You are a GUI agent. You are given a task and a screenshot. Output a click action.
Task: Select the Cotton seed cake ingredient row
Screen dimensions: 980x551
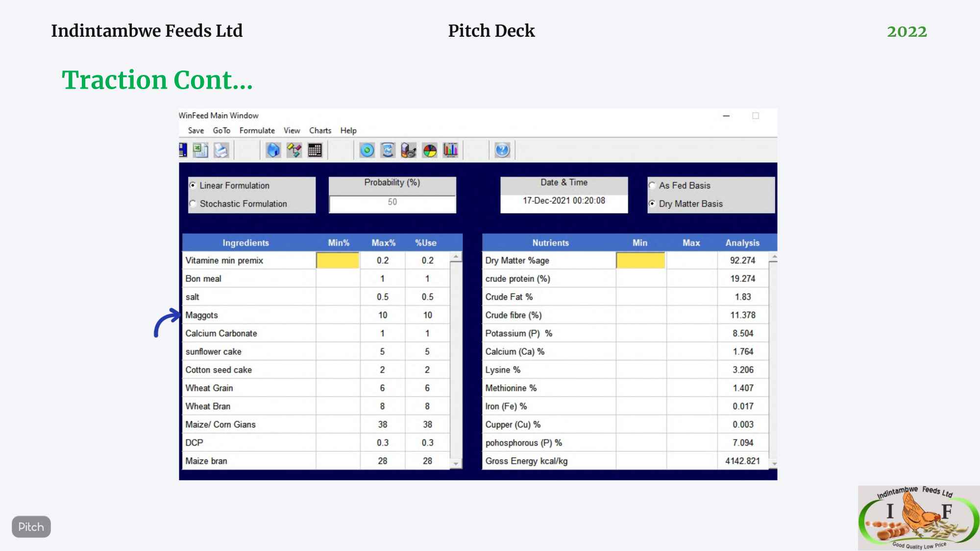316,370
